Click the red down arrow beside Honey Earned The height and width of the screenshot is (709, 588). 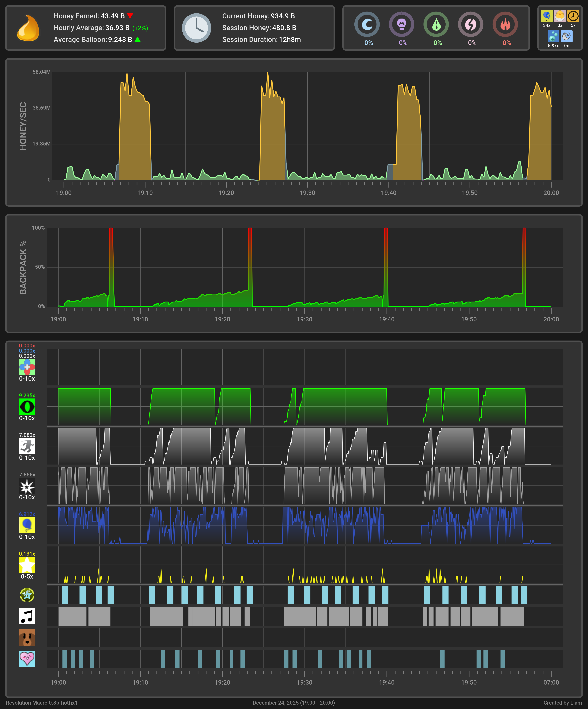pyautogui.click(x=130, y=16)
